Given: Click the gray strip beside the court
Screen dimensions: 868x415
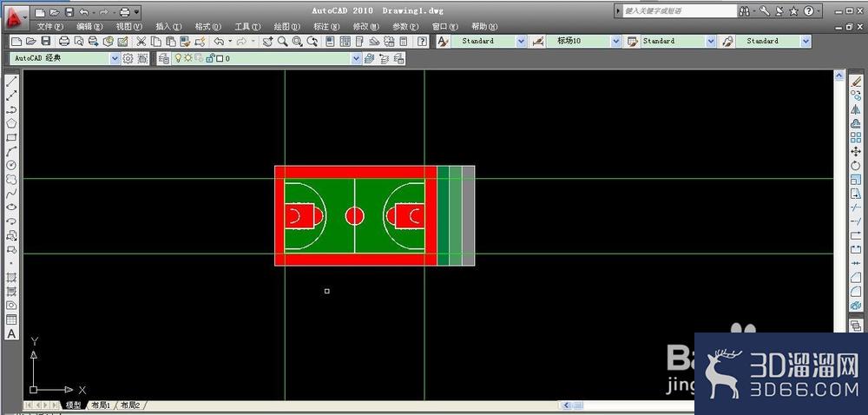Looking at the screenshot, I should 469,216.
